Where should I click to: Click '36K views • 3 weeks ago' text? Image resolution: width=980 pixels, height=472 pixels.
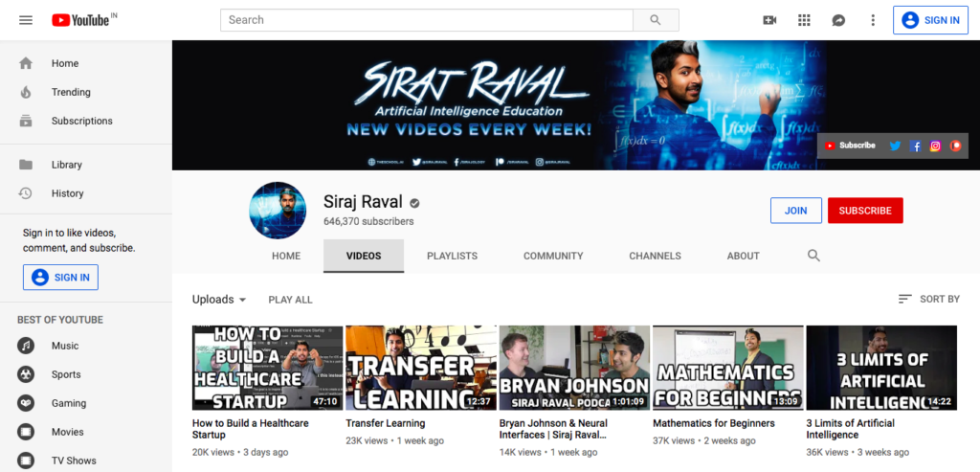point(857,452)
